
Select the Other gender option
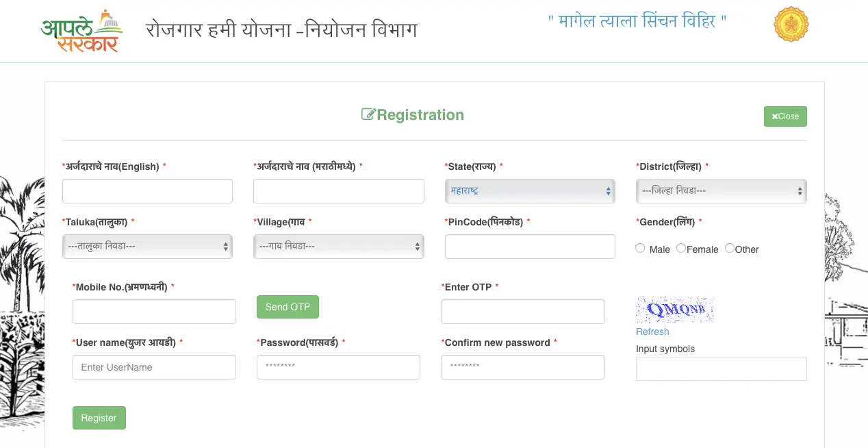(x=730, y=249)
